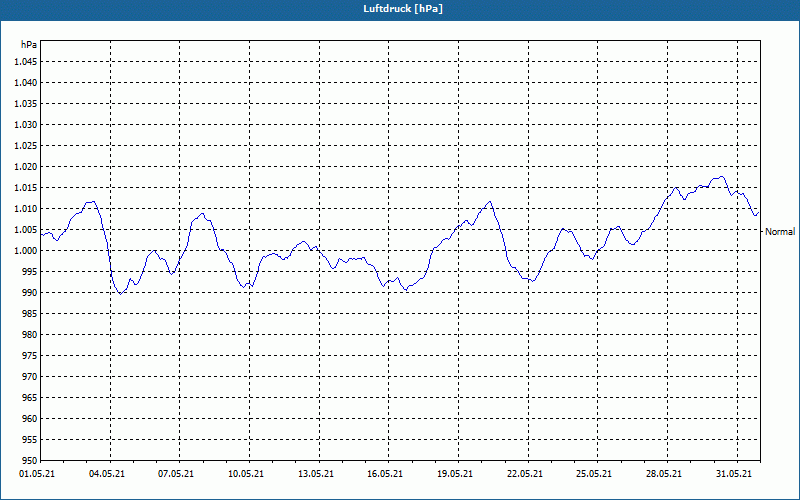Click the 1.030 y-axis value
Viewport: 800px width, 500px height.
pos(26,124)
